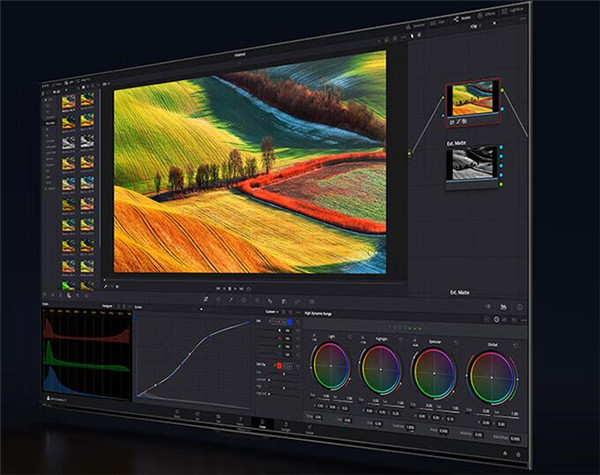Select the first gallery still thumbnail
The height and width of the screenshot is (475, 600).
68,101
